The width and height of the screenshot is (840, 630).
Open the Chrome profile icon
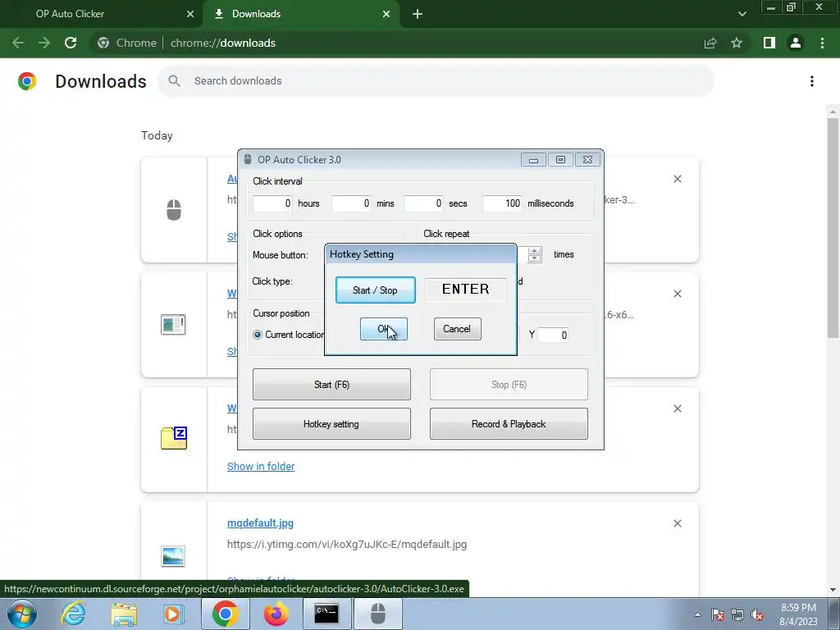796,43
